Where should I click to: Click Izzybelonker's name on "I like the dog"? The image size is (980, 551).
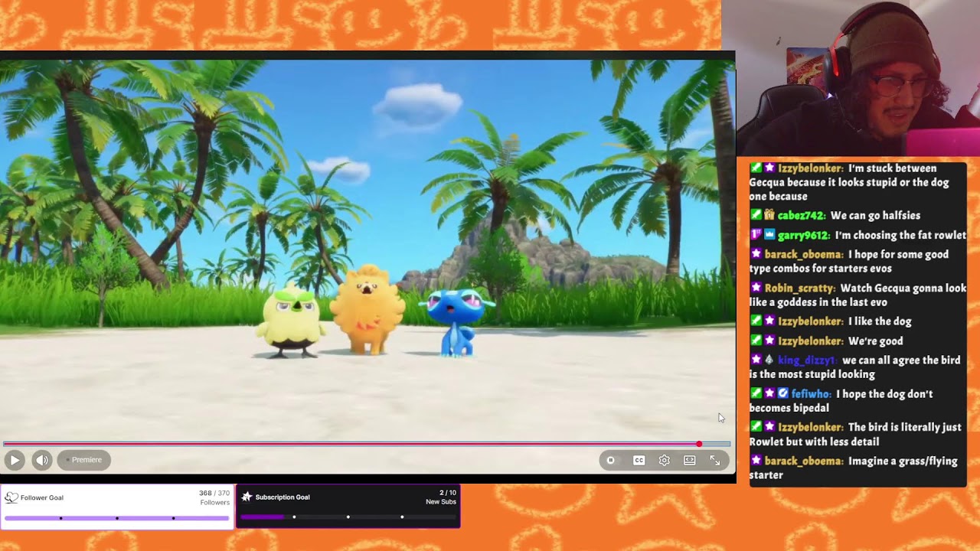[810, 321]
